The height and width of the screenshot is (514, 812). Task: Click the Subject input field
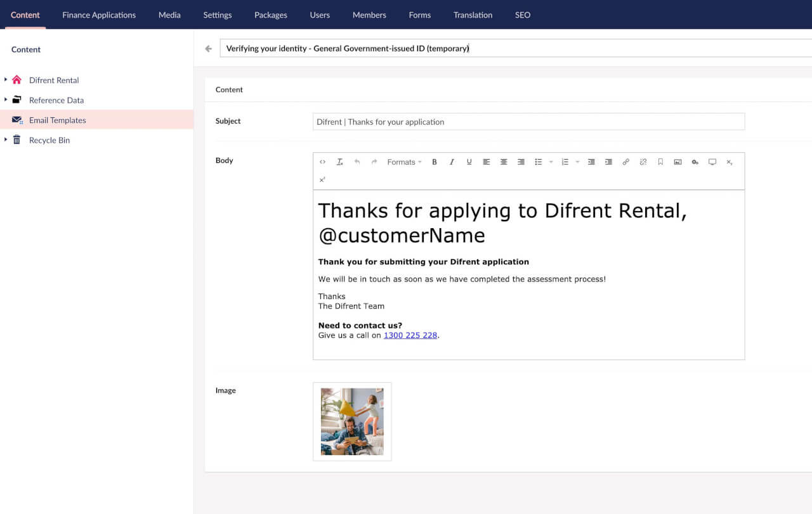point(528,122)
